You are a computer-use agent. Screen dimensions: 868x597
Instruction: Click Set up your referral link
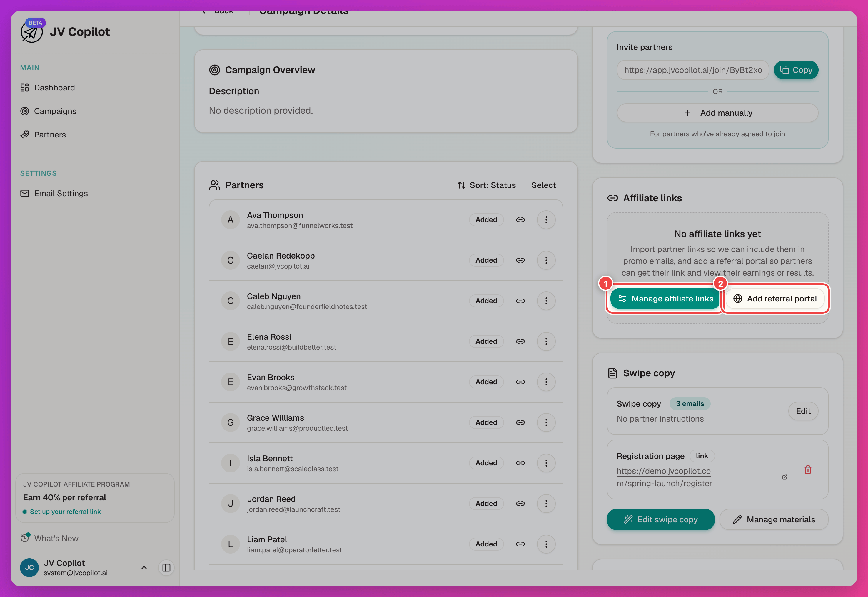tap(65, 512)
